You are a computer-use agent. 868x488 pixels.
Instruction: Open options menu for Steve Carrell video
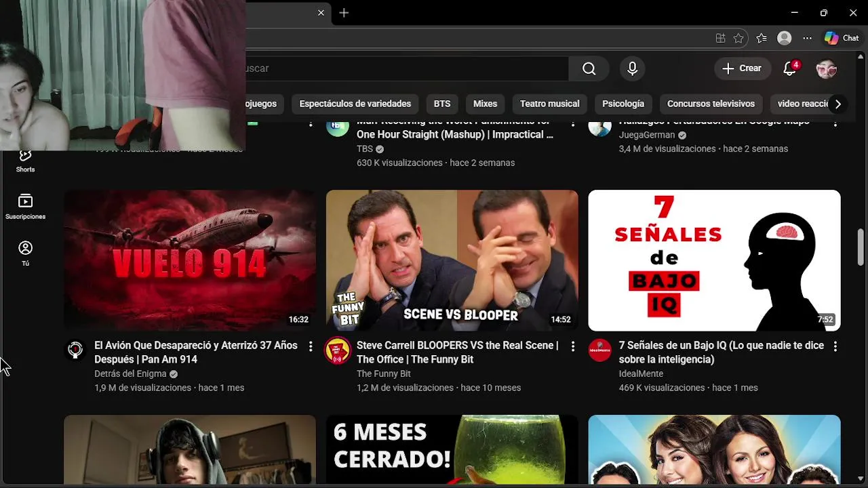573,346
